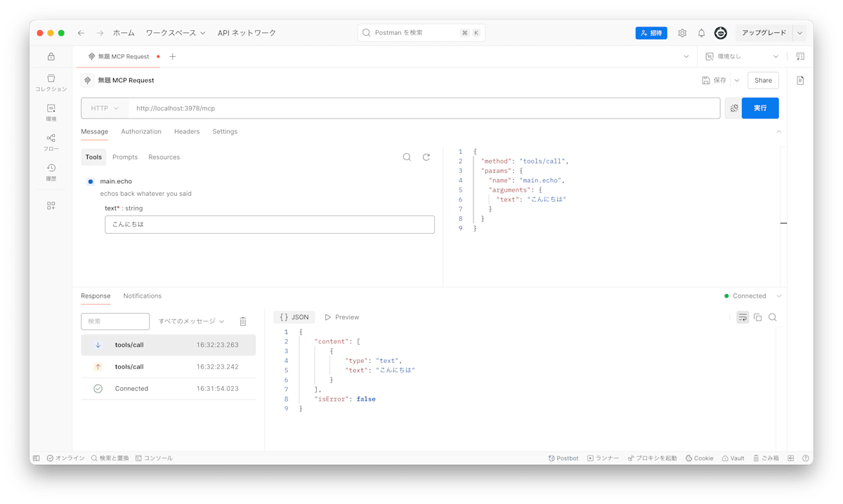The height and width of the screenshot is (504, 843).
Task: Switch to the Notifications tab
Action: pyautogui.click(x=143, y=296)
